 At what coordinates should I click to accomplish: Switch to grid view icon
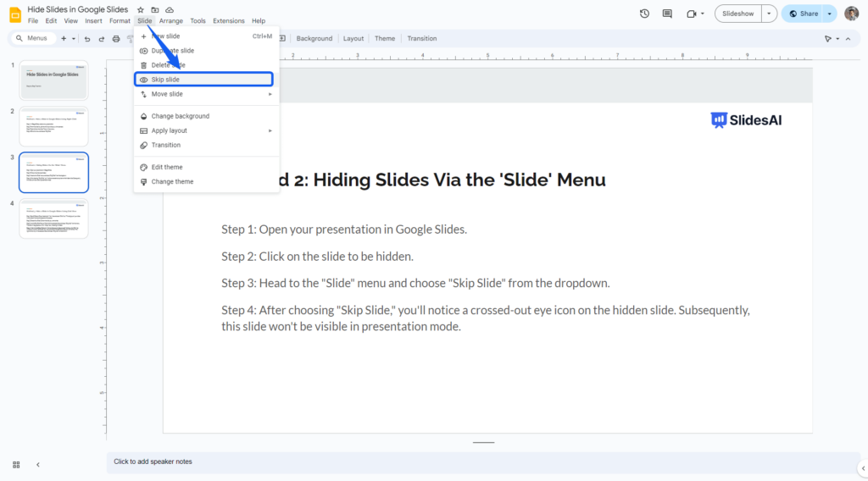pos(16,465)
